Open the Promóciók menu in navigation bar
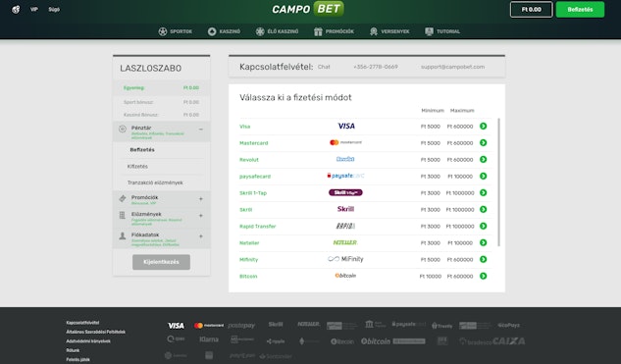 (334, 31)
